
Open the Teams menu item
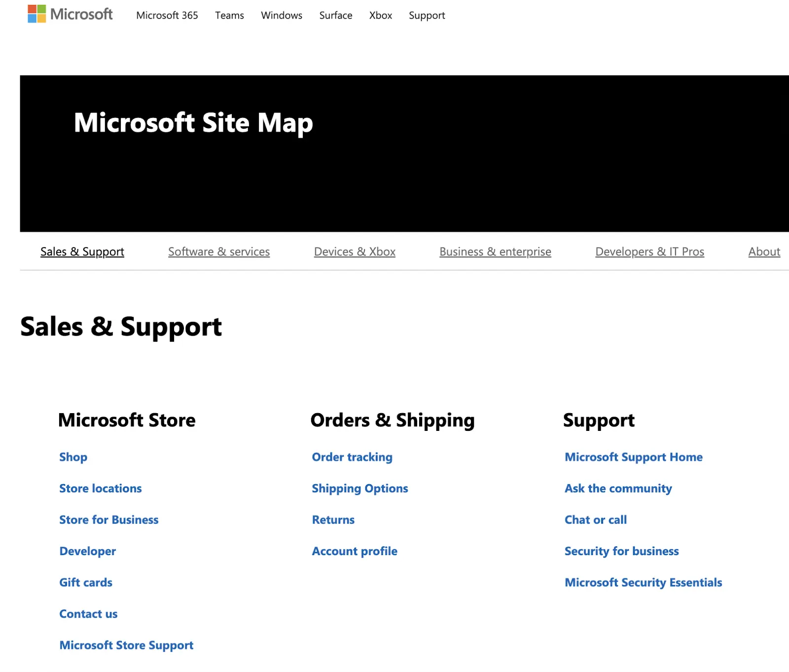pos(229,15)
